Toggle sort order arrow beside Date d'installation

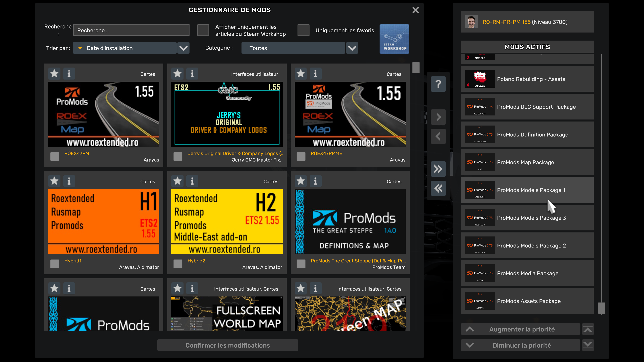tap(80, 48)
